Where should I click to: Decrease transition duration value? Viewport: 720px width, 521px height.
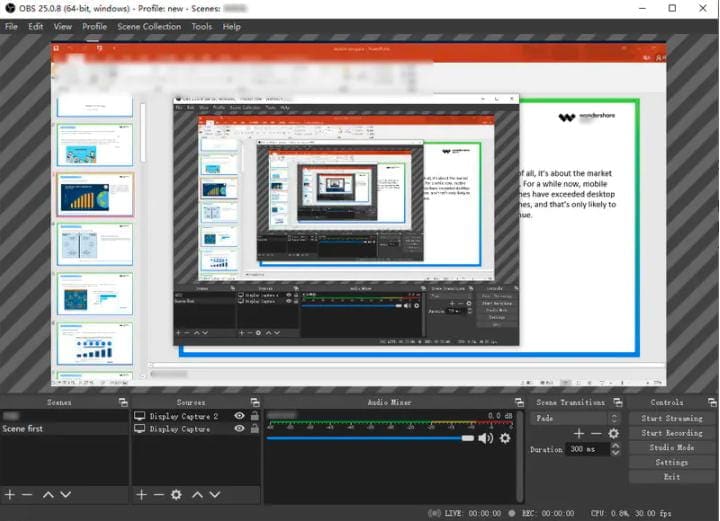point(615,453)
